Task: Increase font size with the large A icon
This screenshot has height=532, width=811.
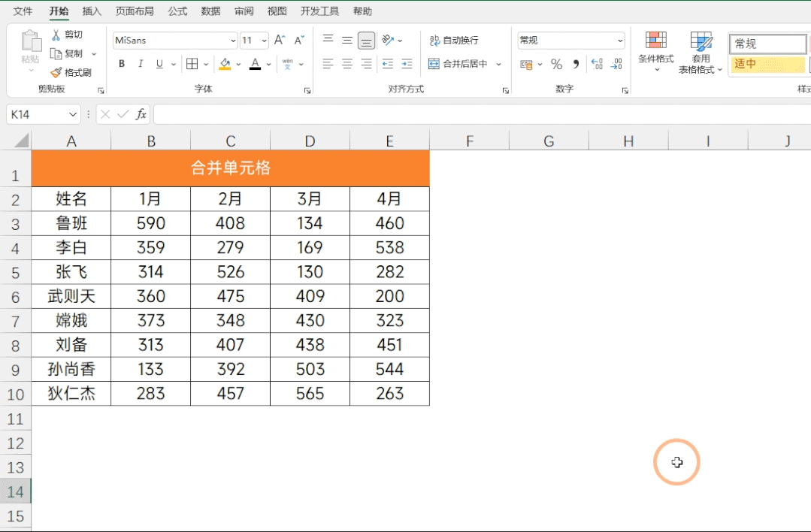Action: (280, 40)
